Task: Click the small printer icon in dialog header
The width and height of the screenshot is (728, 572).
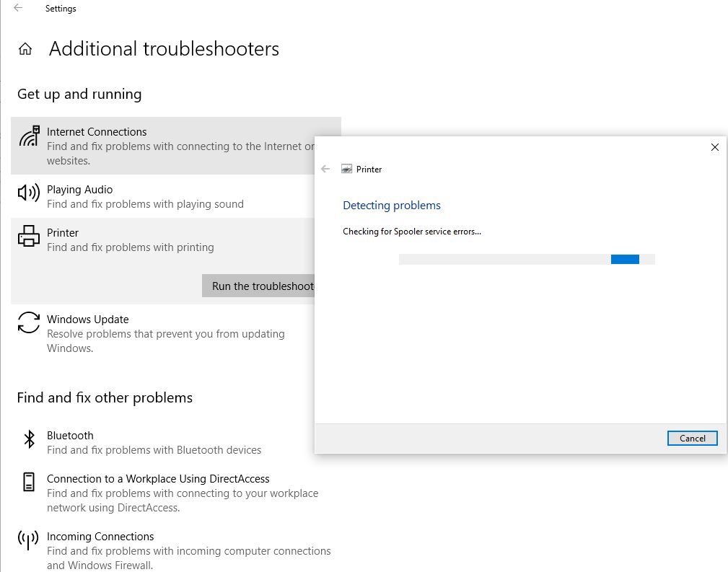Action: click(x=346, y=169)
